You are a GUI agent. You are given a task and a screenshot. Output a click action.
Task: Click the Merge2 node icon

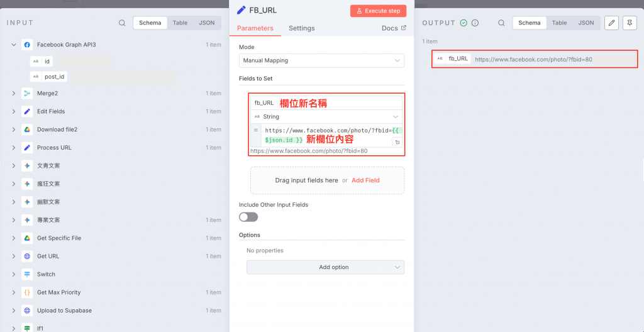27,93
